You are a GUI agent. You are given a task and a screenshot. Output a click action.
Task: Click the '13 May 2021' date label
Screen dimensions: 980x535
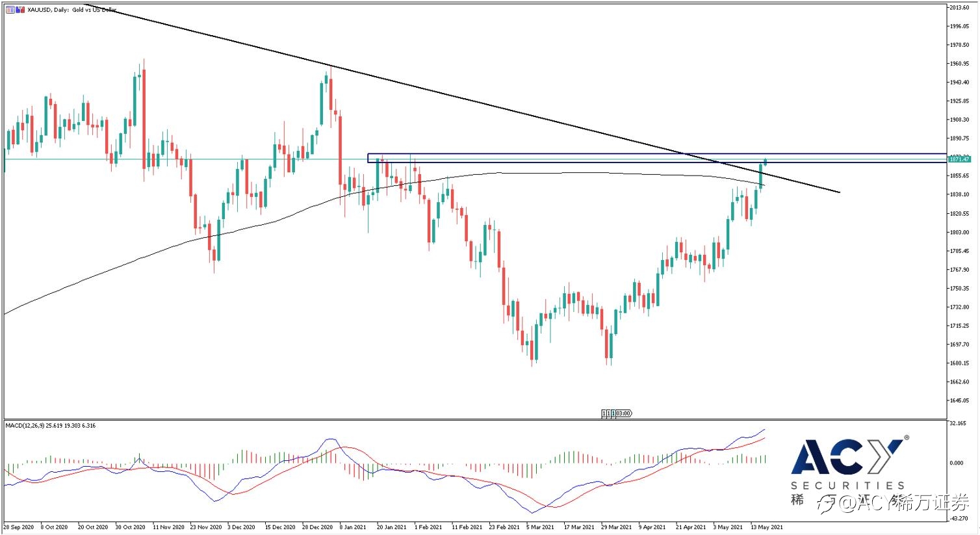click(x=767, y=527)
